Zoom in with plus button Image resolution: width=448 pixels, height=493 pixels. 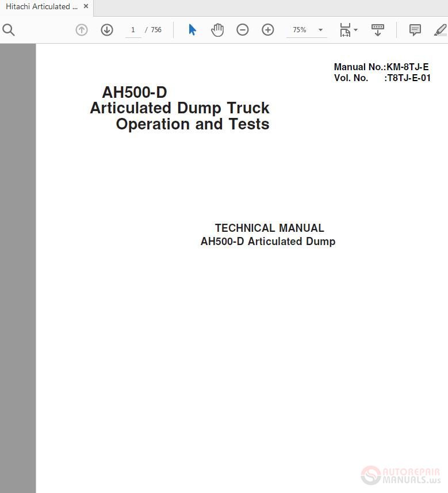268,30
